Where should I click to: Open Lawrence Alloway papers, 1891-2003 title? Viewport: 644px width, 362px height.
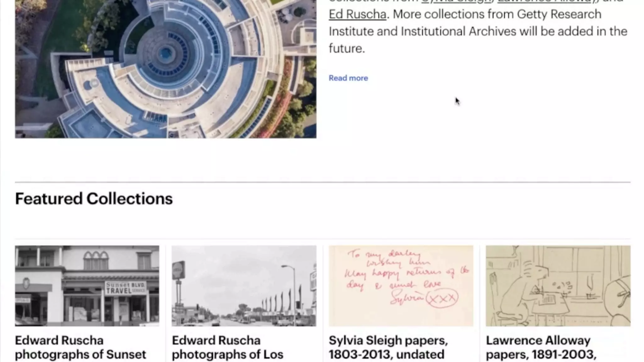(541, 348)
